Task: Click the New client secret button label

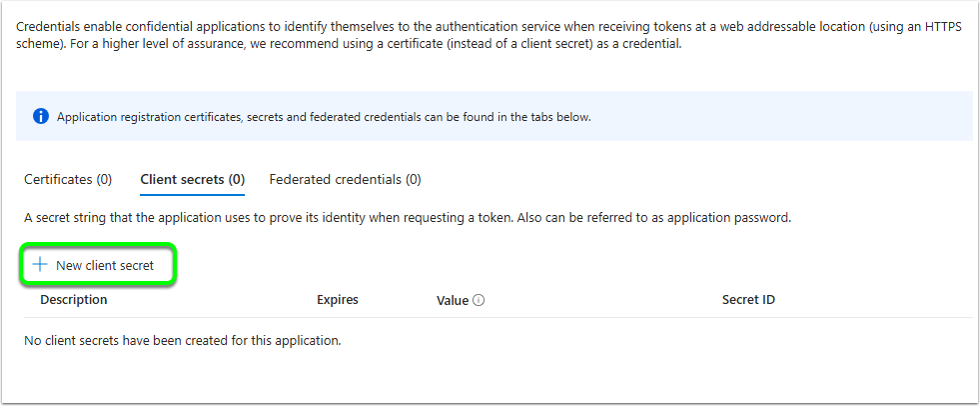Action: click(105, 265)
